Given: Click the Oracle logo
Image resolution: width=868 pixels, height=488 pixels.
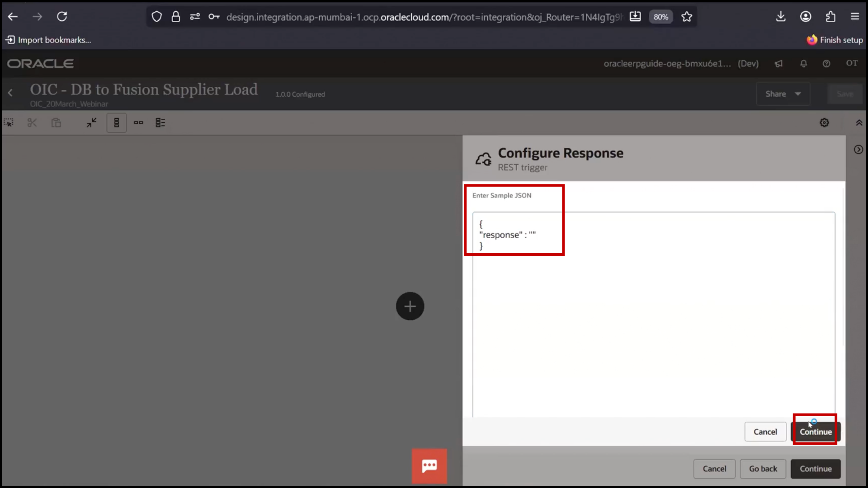Looking at the screenshot, I should [x=40, y=64].
